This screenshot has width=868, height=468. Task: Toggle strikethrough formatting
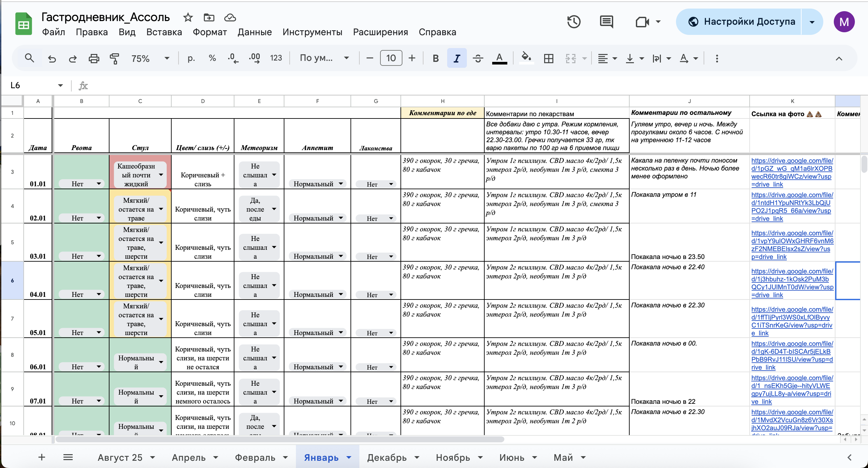pos(478,59)
